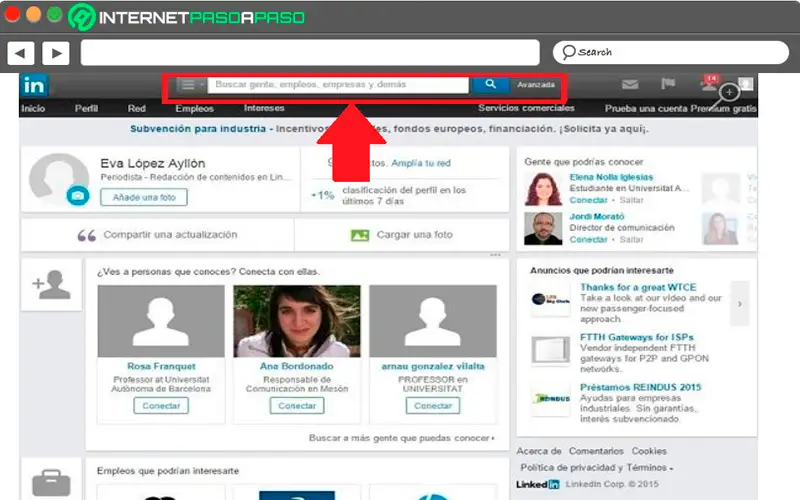Open the Acerca de footer link
The image size is (800, 500).
[539, 451]
